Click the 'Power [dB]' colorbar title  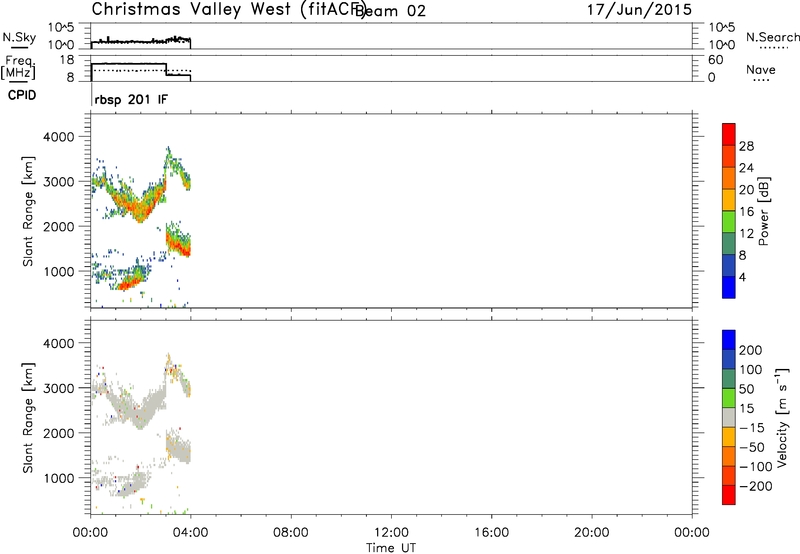pos(763,211)
